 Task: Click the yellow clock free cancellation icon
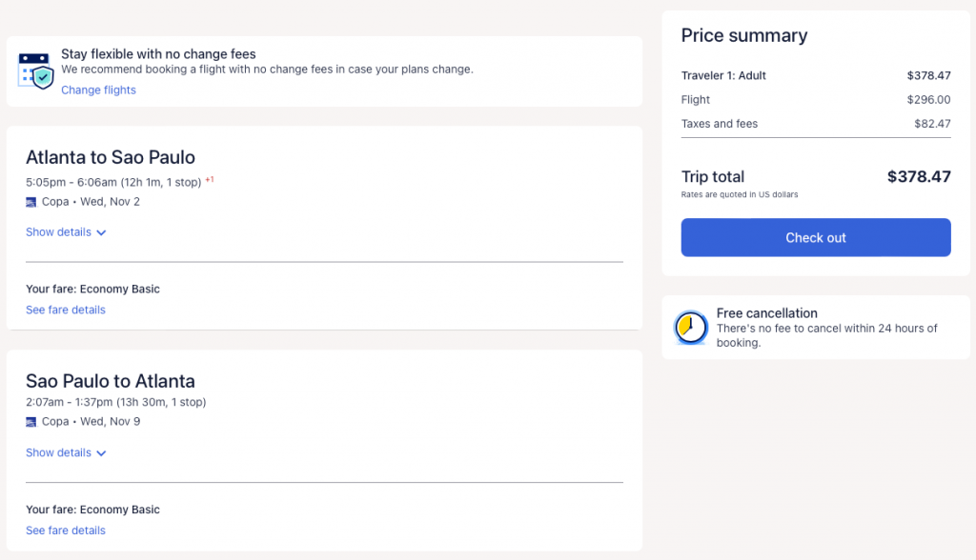[x=689, y=328]
